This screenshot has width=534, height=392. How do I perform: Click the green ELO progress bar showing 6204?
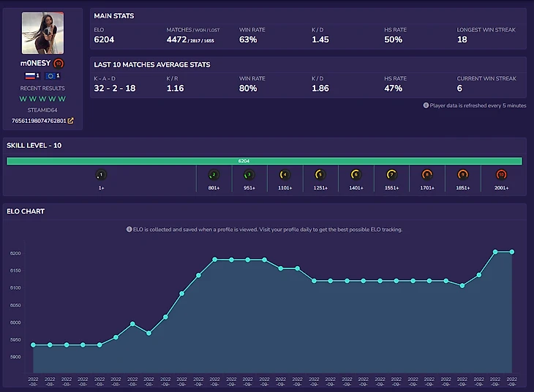coord(264,161)
